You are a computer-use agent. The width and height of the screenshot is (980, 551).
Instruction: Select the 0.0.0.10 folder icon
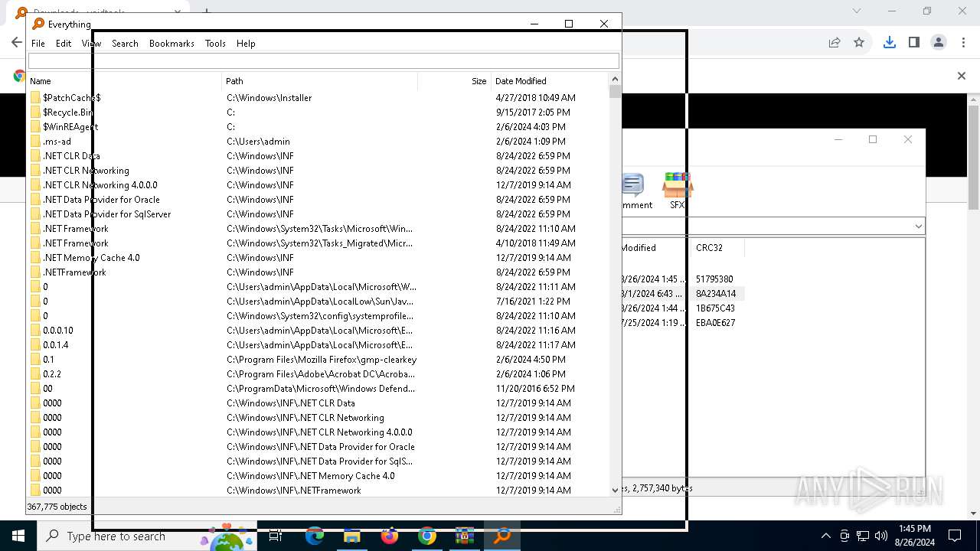point(35,331)
